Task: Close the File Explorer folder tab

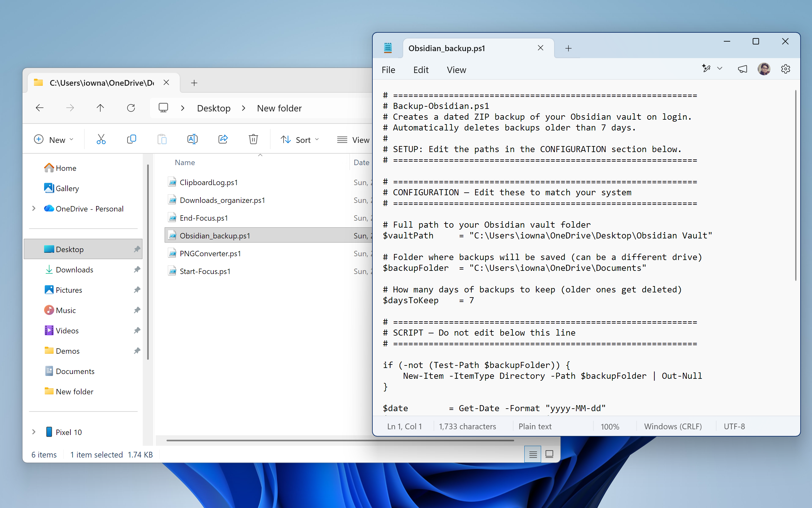Action: 167,82
